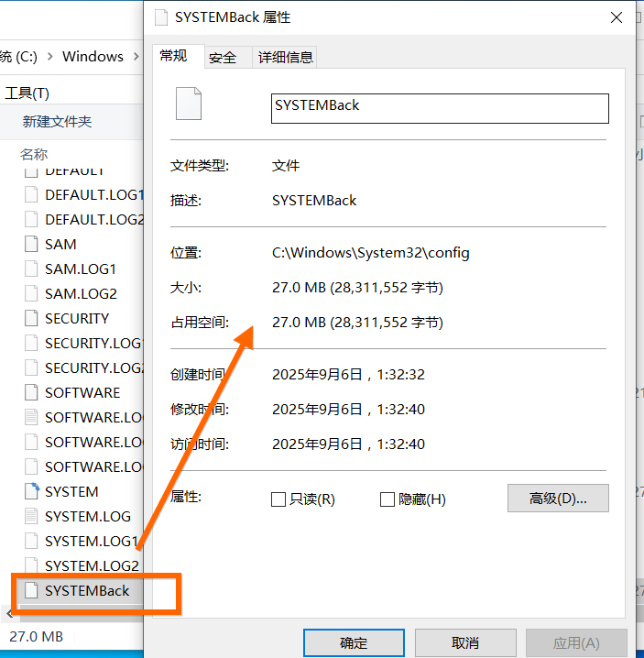Image resolution: width=644 pixels, height=658 pixels.
Task: Click the SAM file icon
Action: click(31, 245)
